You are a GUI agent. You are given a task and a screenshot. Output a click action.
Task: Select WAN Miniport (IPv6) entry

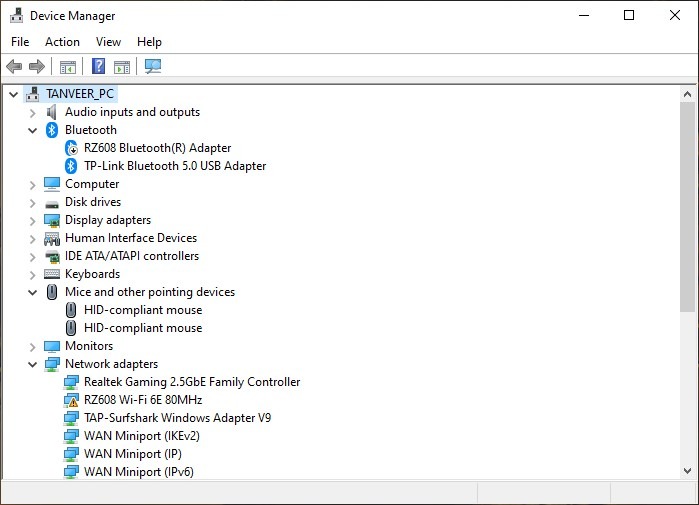(x=139, y=472)
